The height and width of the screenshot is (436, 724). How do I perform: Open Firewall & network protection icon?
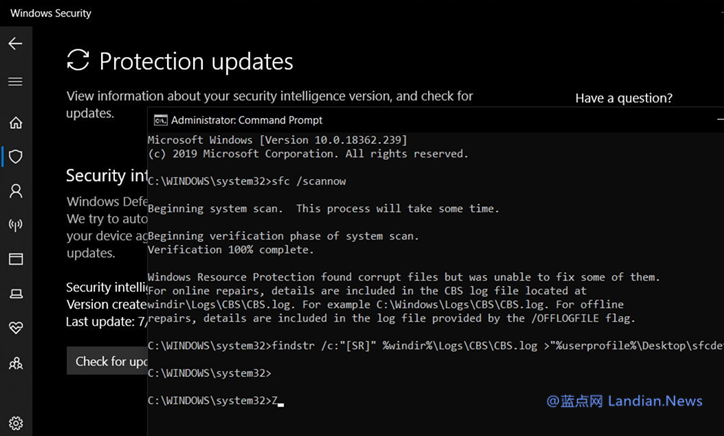click(x=15, y=225)
